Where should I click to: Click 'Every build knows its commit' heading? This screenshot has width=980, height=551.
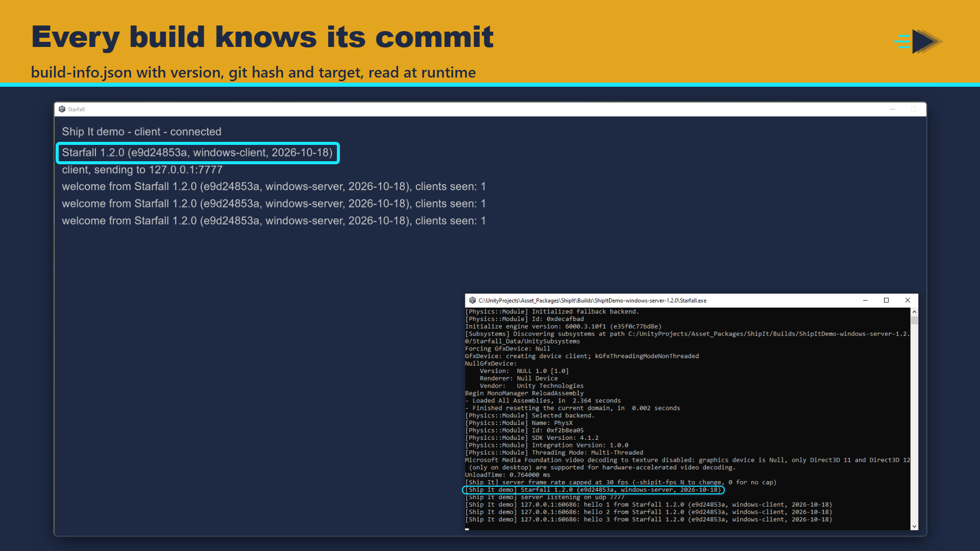click(x=262, y=37)
